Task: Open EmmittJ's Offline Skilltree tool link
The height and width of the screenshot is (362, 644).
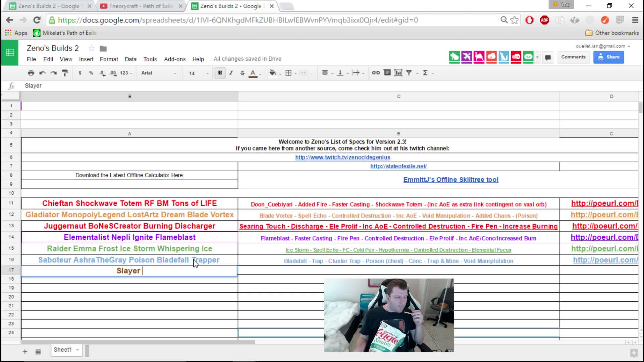Action: pyautogui.click(x=450, y=180)
